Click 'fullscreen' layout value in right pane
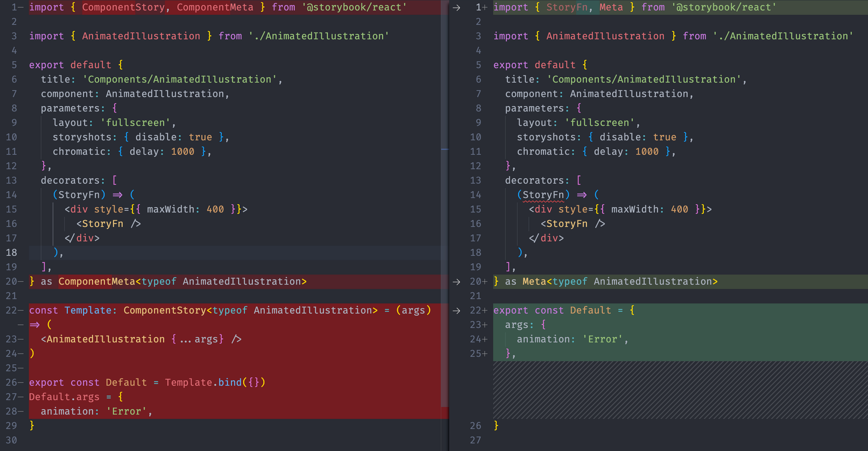 click(x=600, y=123)
